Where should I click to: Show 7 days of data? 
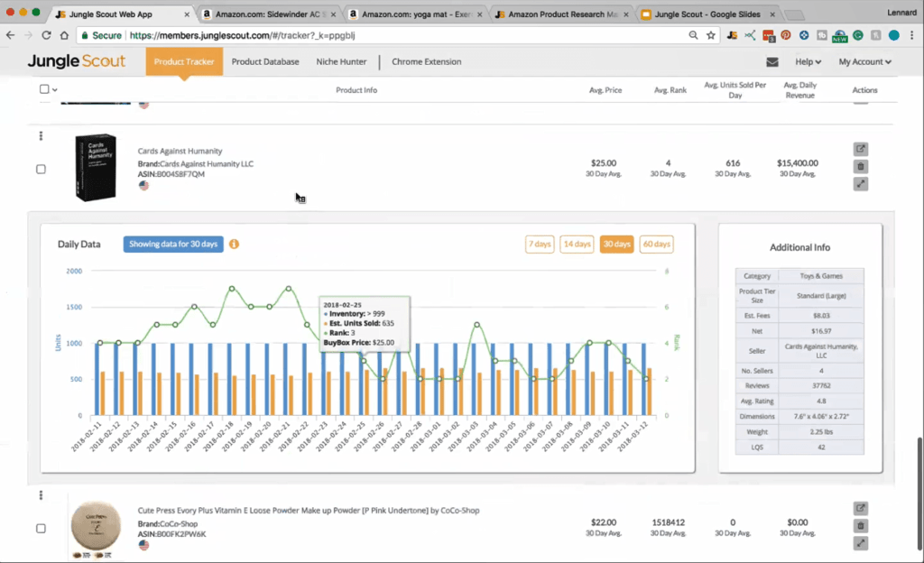pos(540,244)
